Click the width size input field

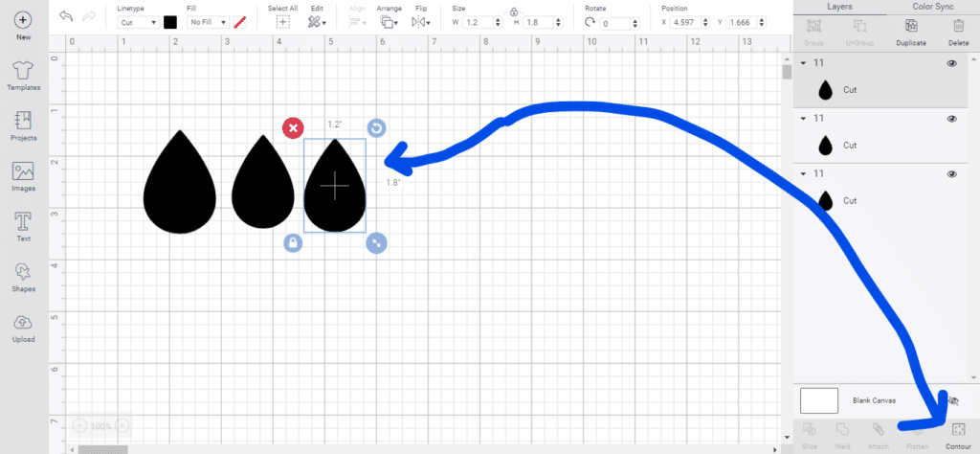[x=475, y=22]
